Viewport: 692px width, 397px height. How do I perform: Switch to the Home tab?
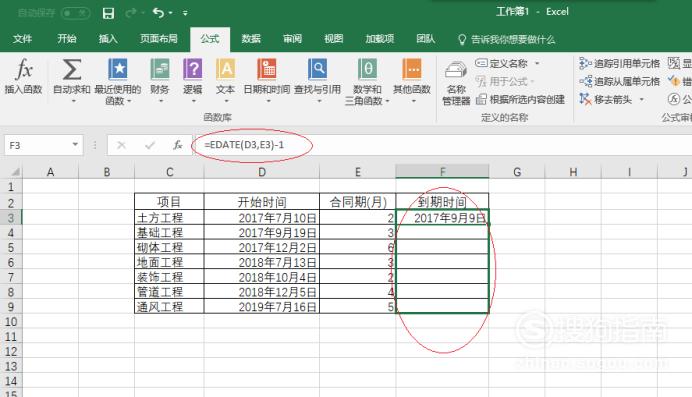click(x=67, y=39)
